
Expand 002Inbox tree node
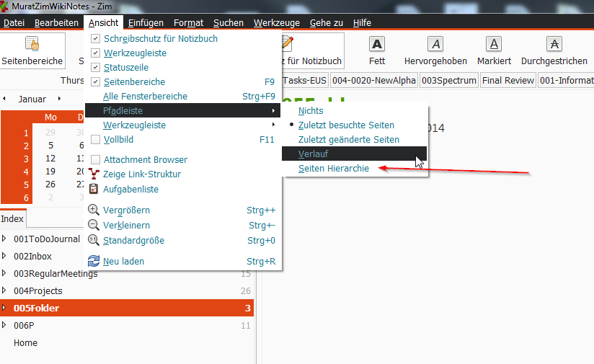4,256
